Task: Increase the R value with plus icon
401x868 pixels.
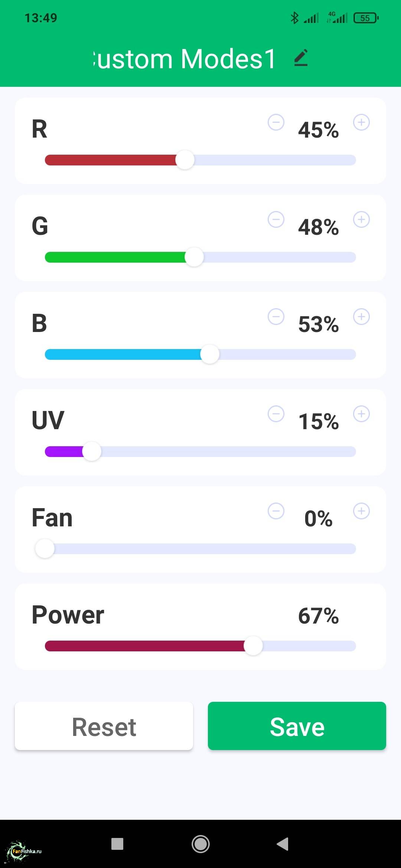Action: [361, 122]
